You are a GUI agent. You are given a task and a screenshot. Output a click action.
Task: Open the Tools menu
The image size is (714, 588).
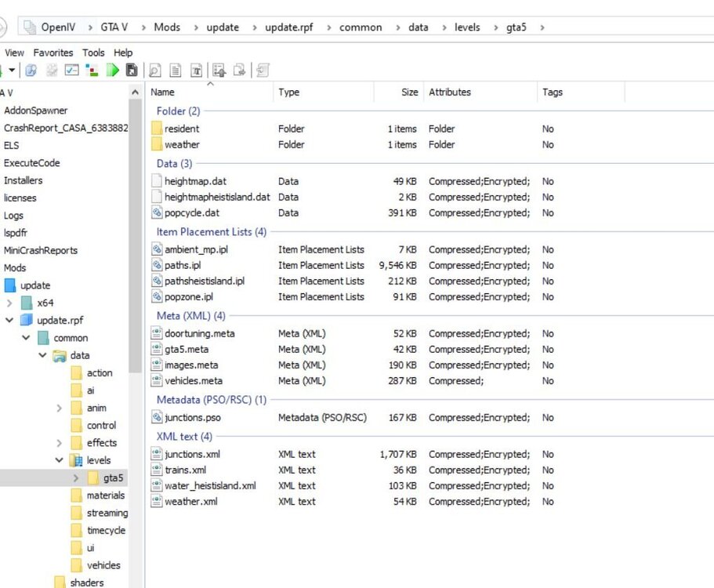(93, 53)
